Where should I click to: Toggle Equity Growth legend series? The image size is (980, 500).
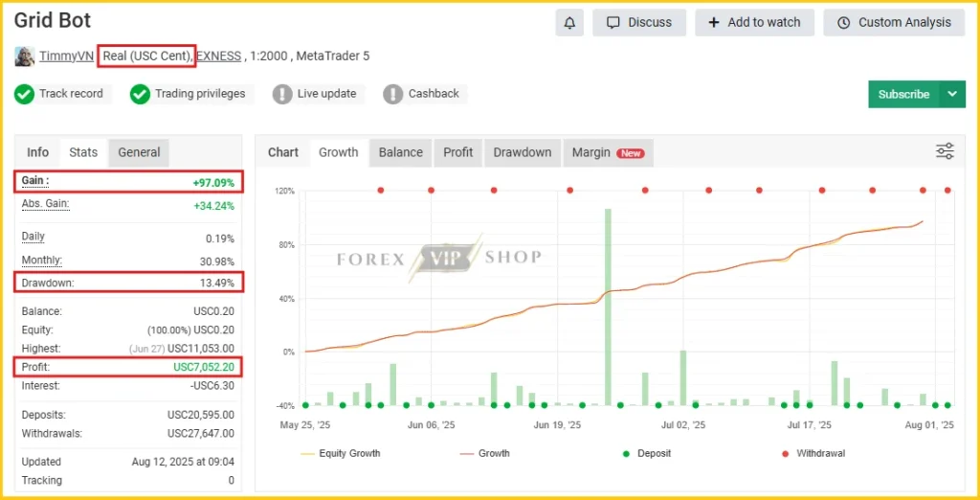tap(340, 453)
